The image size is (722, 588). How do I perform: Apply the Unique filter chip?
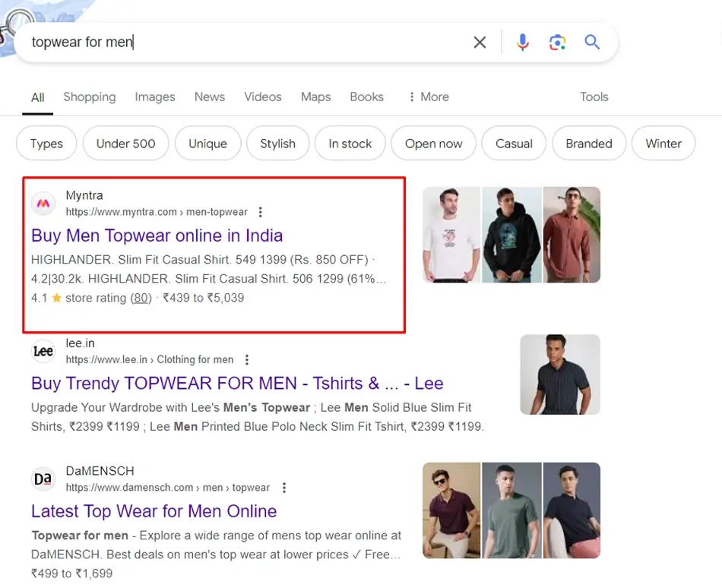coord(207,144)
